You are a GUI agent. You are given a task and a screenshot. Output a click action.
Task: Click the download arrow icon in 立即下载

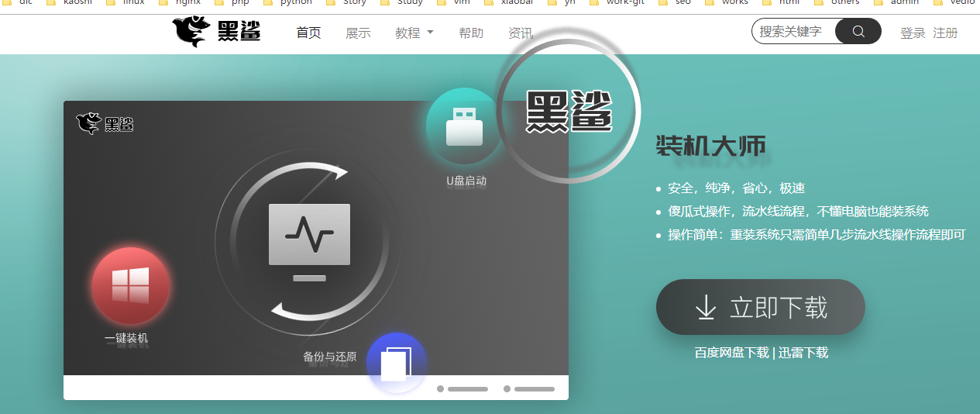click(x=706, y=308)
